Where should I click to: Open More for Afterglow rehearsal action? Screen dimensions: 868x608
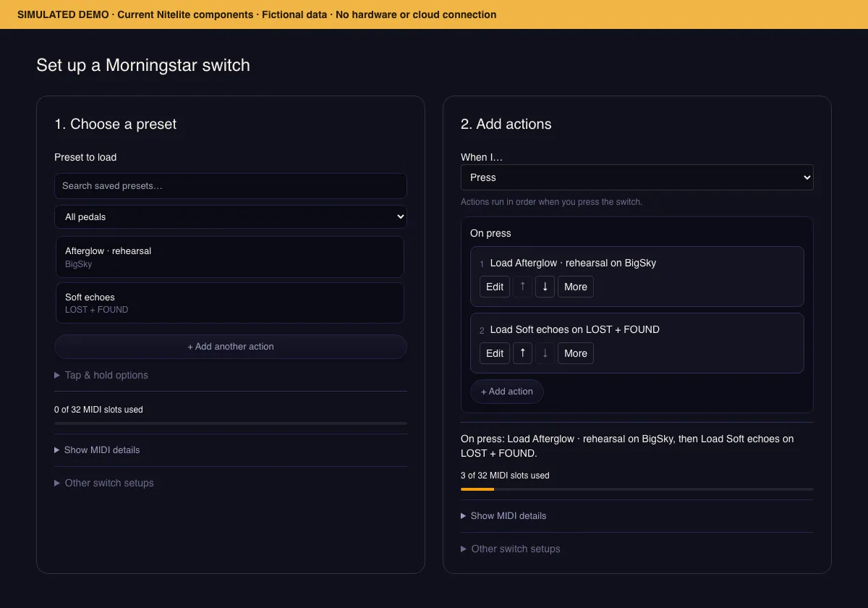point(576,287)
